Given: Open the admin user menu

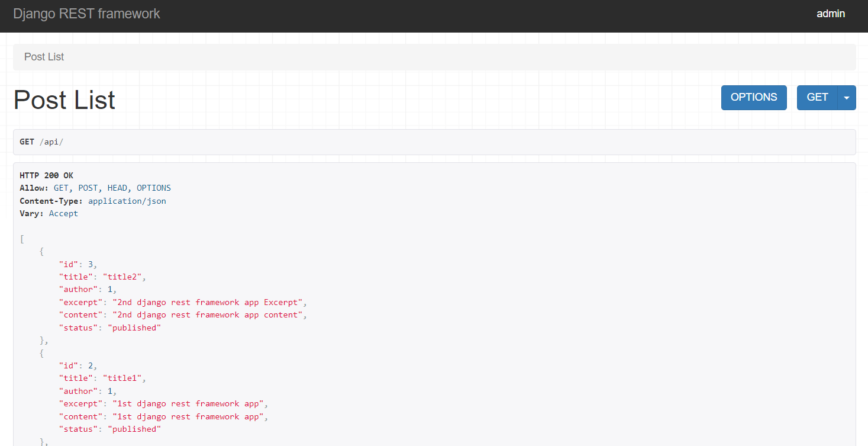Looking at the screenshot, I should pos(831,14).
